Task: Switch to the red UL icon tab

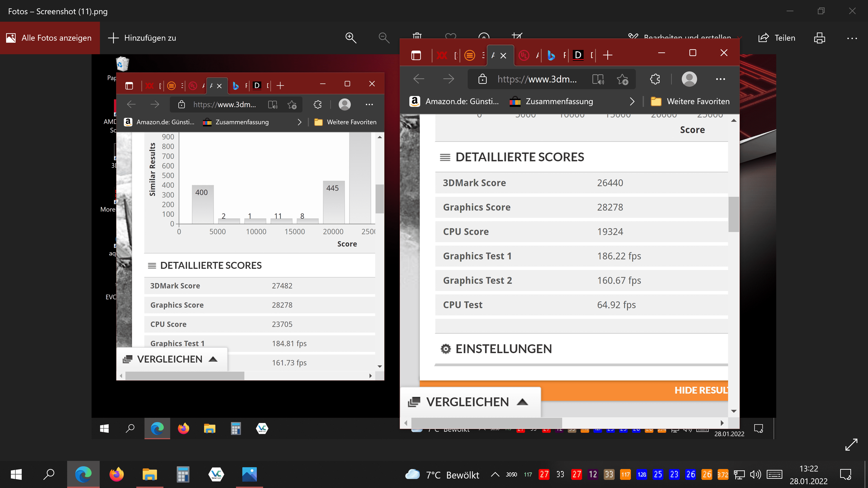Action: (x=524, y=55)
